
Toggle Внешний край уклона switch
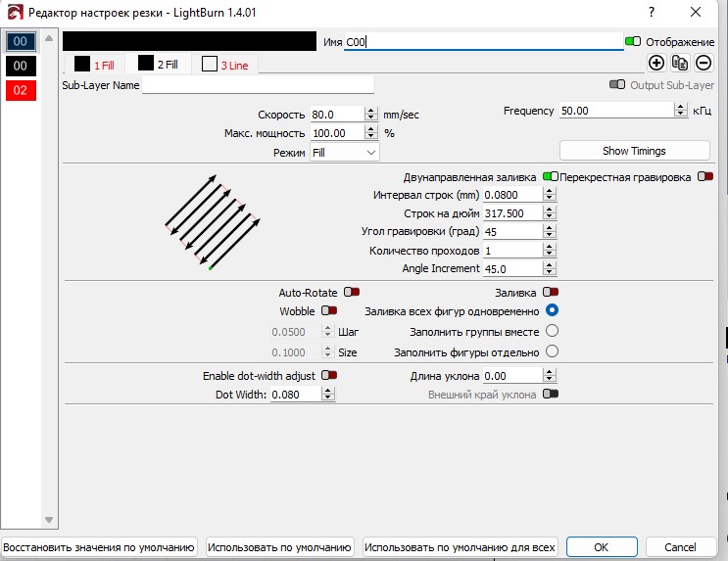coord(551,394)
